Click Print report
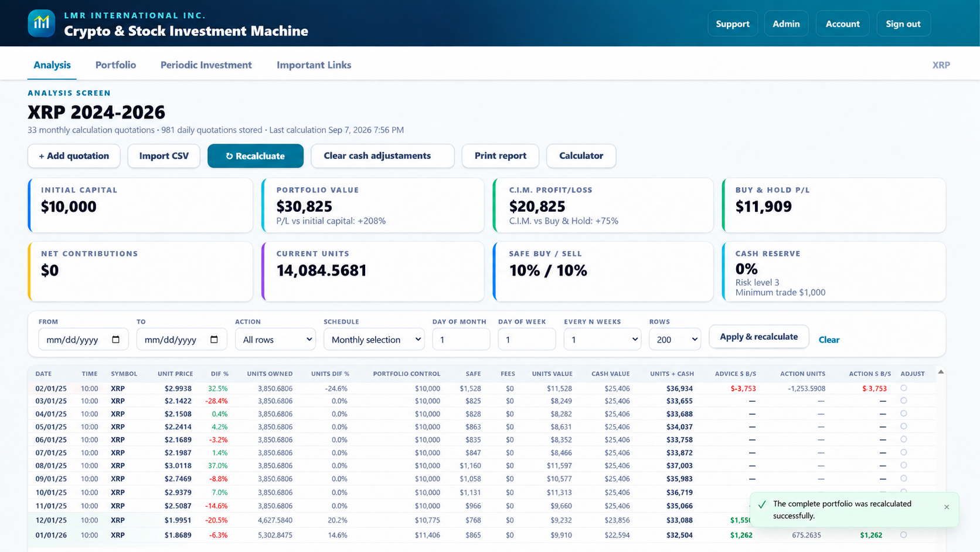Screen dimensions: 980x552 pos(501,156)
